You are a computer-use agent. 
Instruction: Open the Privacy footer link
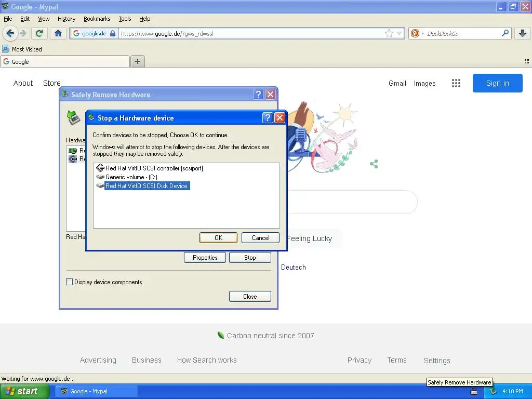[360, 361]
